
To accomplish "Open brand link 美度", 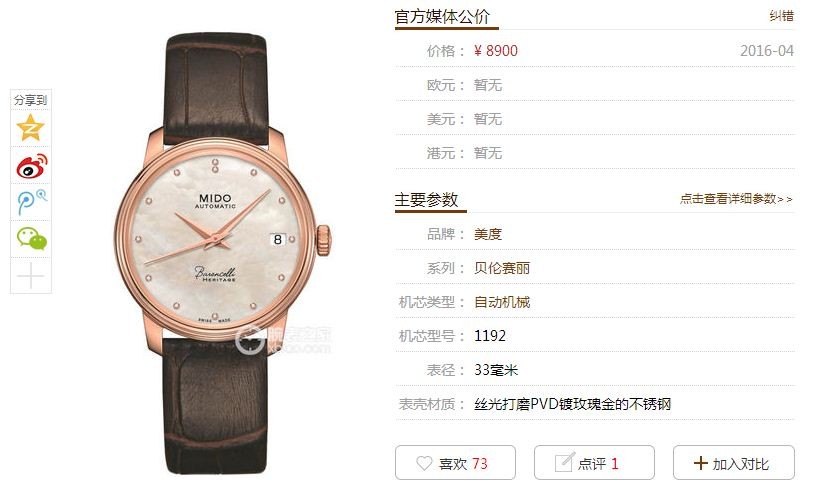I will 488,234.
